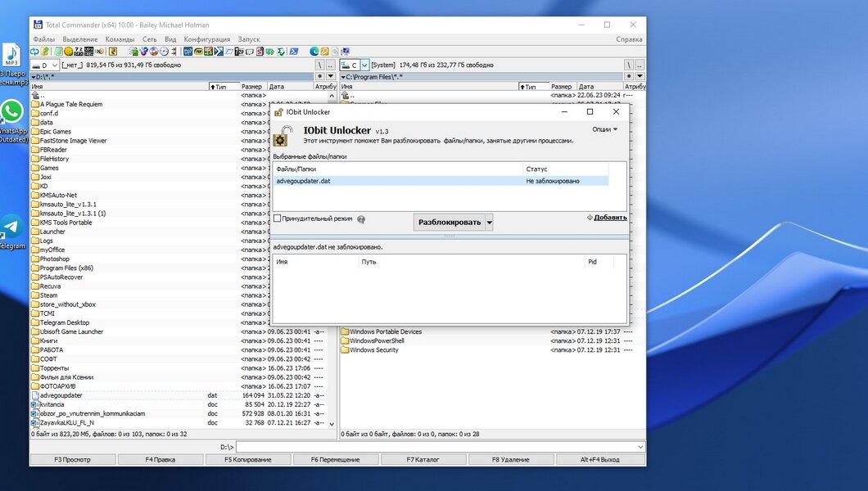Open the Сеть menu
868x491 pixels.
(x=150, y=39)
